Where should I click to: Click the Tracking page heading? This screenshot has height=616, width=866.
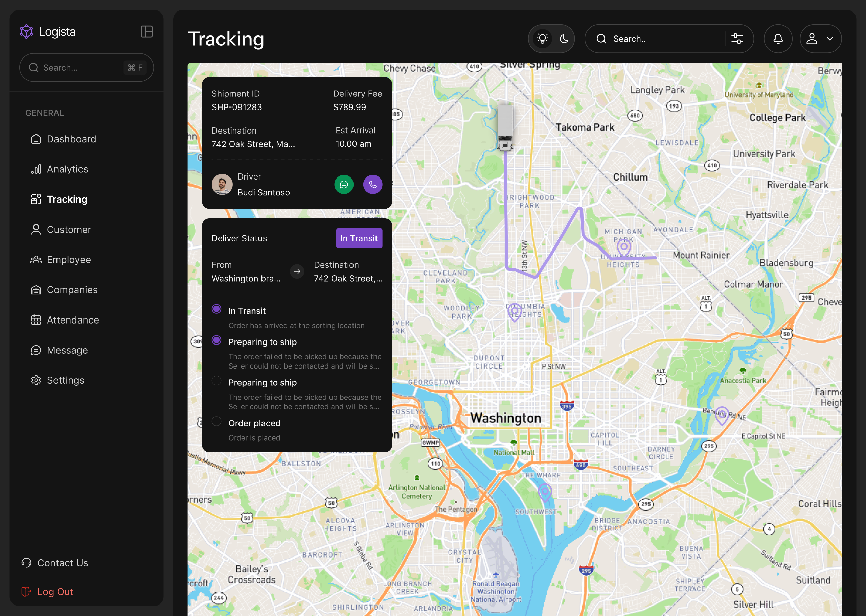tap(226, 39)
